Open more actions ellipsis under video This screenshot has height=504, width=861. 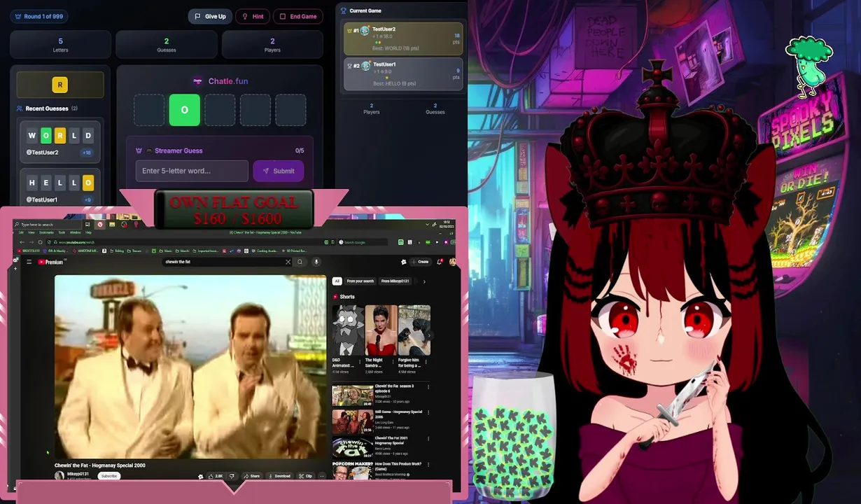point(322,476)
